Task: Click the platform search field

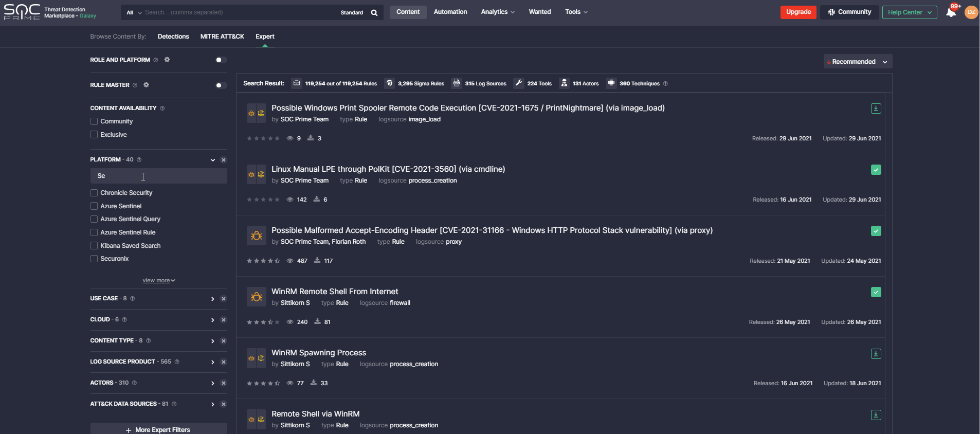Action: (x=159, y=176)
